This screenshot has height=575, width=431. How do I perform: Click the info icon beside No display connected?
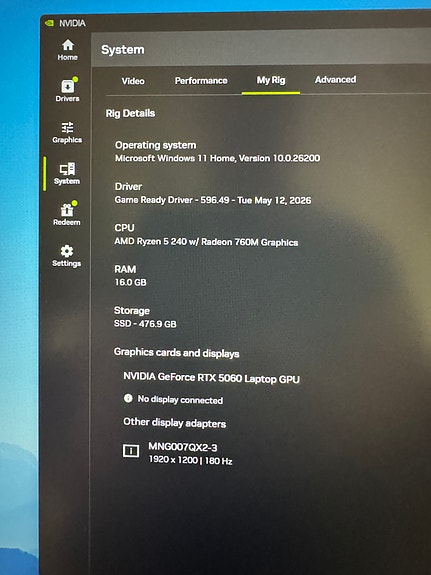click(x=128, y=398)
